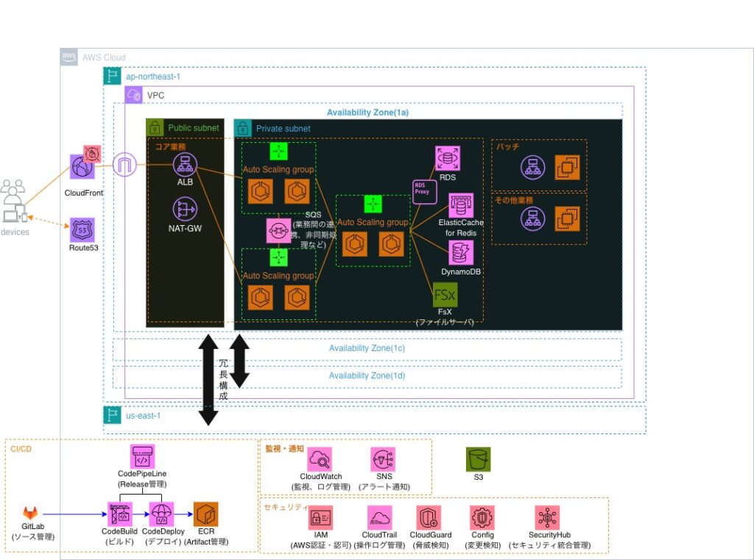
Task: Select the NAT-GW icon
Action: (184, 210)
